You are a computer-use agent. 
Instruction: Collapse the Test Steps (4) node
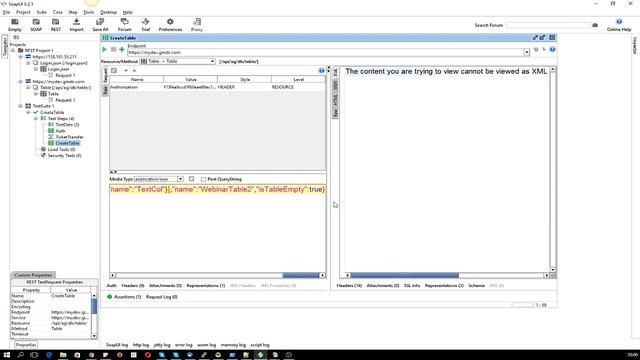(36, 118)
